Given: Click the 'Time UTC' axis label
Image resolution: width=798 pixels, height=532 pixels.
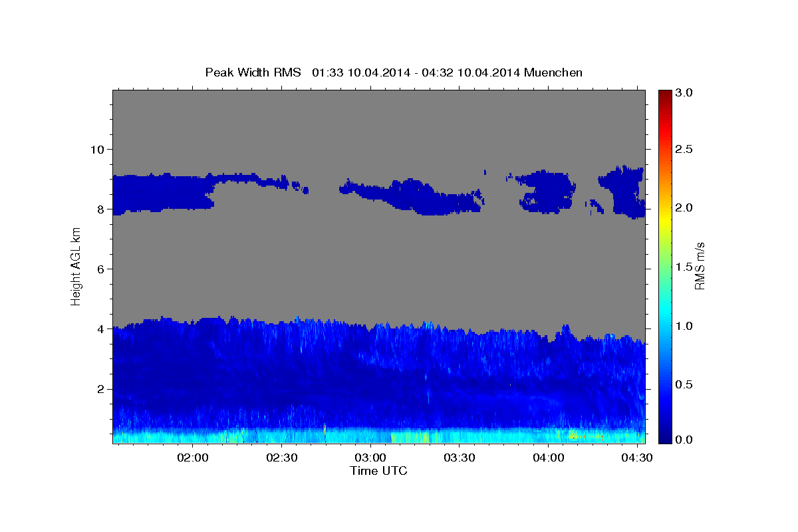Looking at the screenshot, I should pyautogui.click(x=378, y=471).
